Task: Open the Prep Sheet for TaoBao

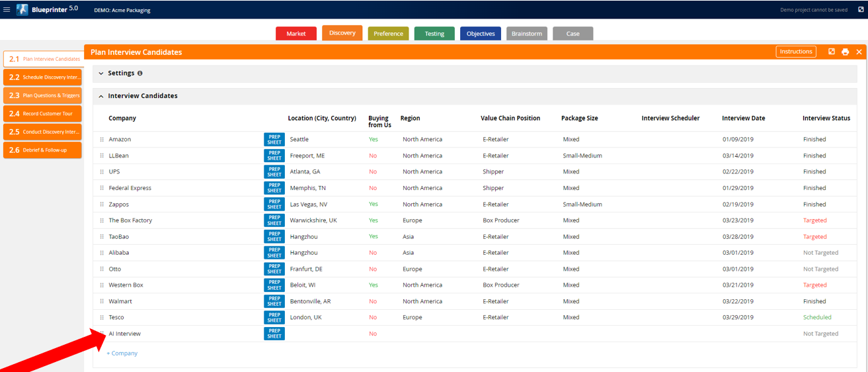Action: click(274, 236)
